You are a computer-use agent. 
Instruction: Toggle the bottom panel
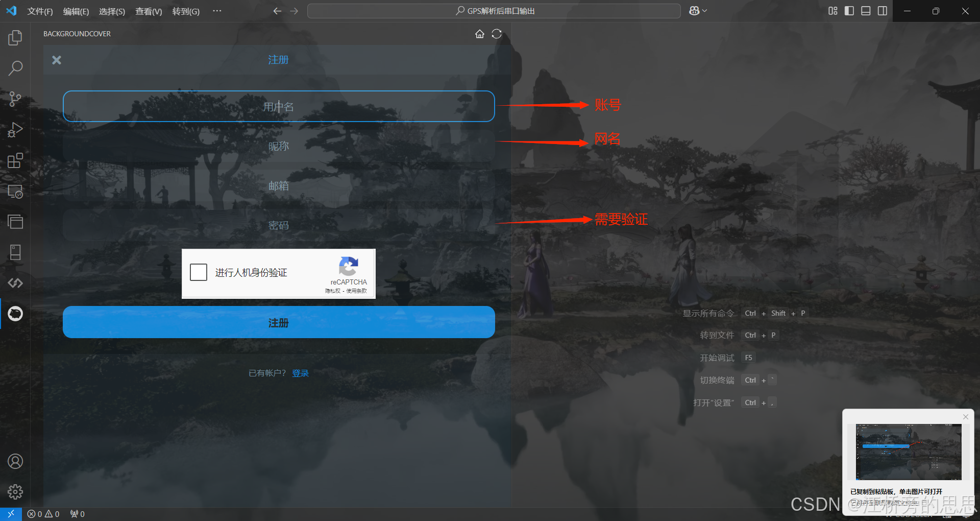(x=866, y=11)
